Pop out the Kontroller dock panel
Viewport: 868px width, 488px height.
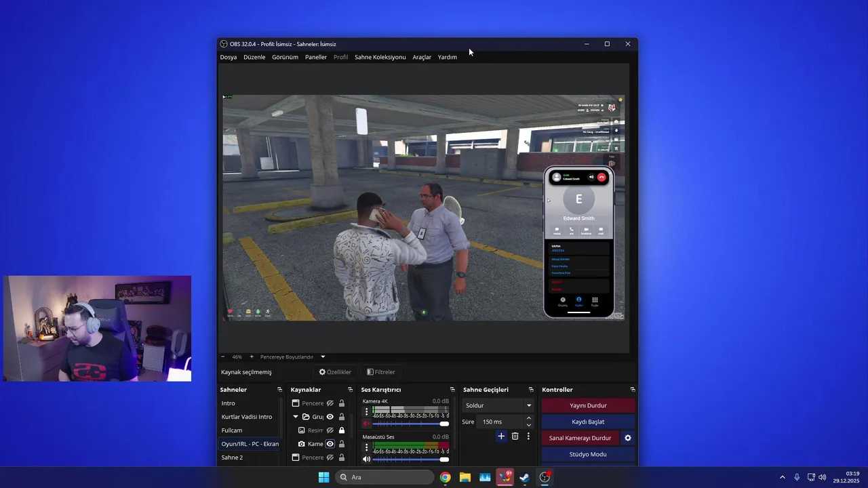[x=633, y=390]
